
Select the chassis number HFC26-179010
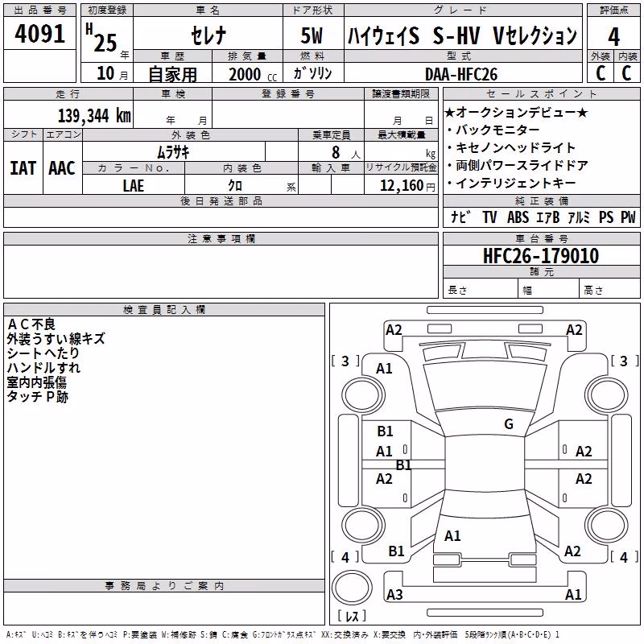click(x=541, y=255)
